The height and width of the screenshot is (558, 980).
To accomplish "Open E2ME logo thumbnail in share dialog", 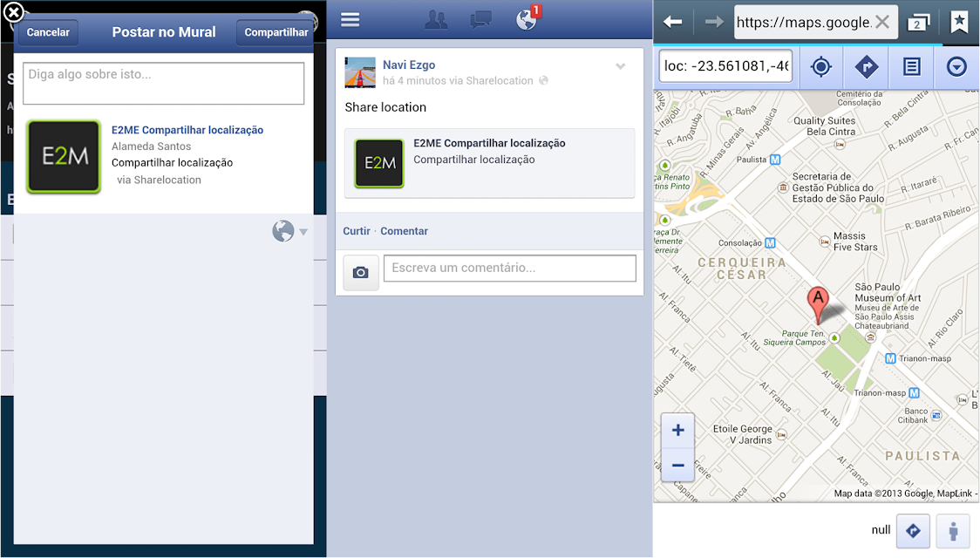I will (63, 156).
